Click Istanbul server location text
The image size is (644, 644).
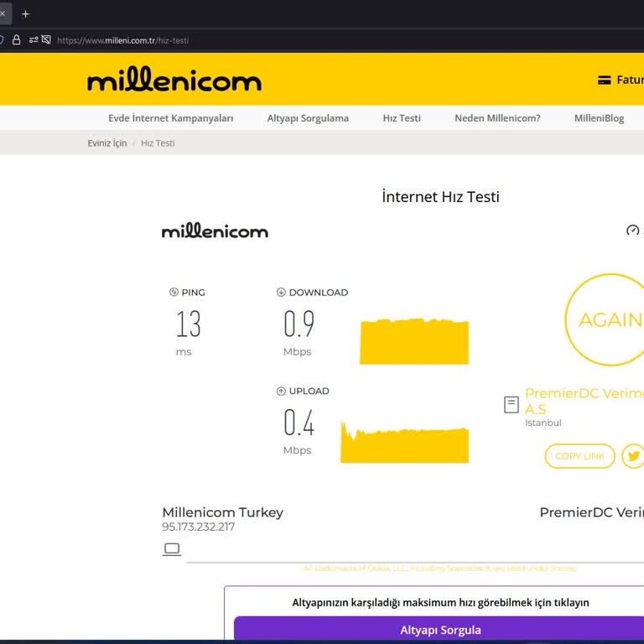click(x=543, y=423)
